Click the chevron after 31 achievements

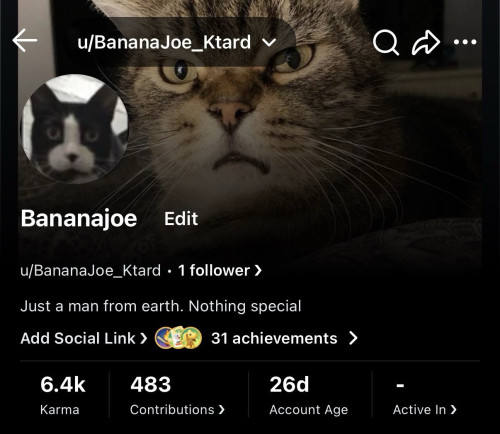tap(353, 338)
